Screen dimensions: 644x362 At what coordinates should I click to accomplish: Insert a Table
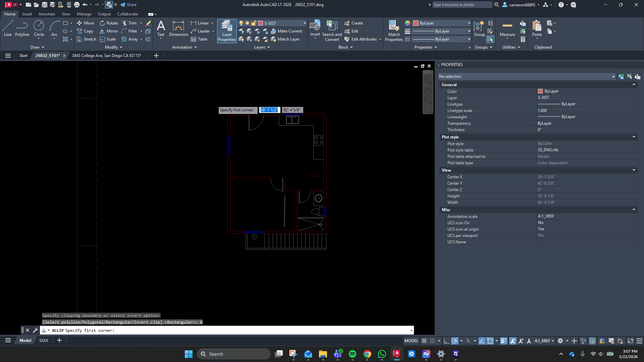199,39
